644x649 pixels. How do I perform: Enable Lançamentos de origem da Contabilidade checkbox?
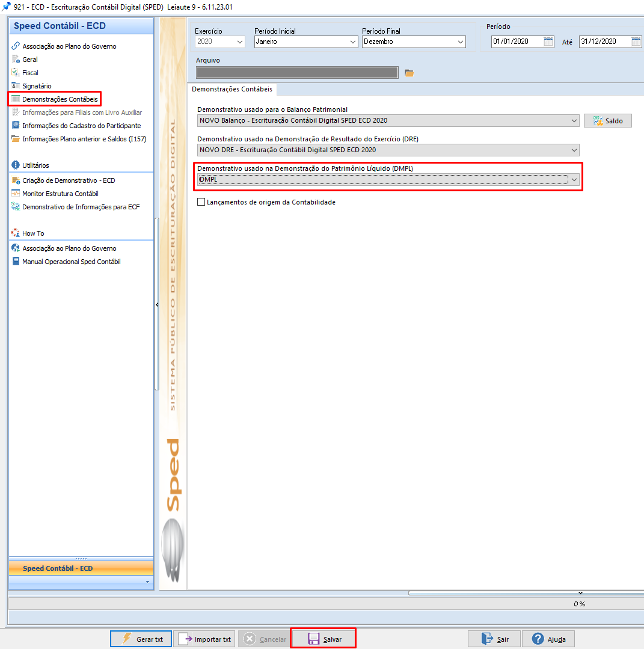[x=201, y=202]
